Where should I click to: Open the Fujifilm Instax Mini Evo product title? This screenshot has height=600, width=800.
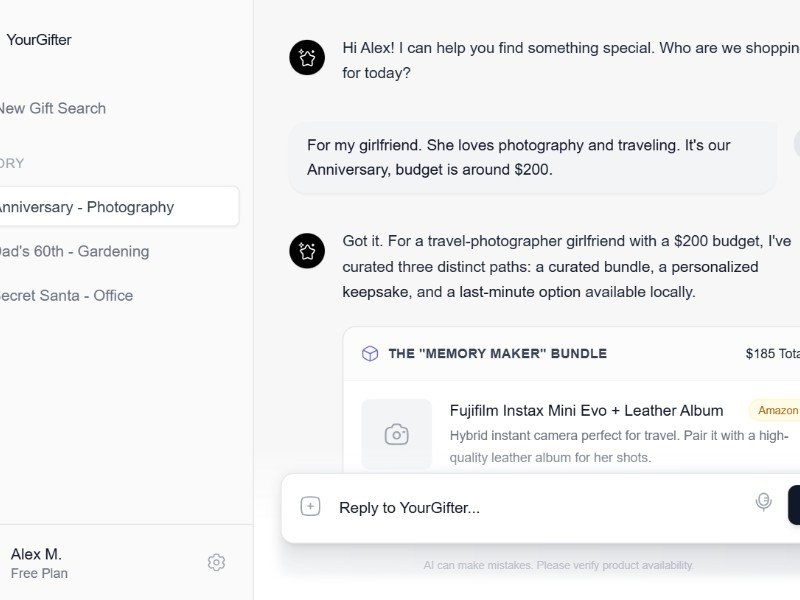(586, 410)
